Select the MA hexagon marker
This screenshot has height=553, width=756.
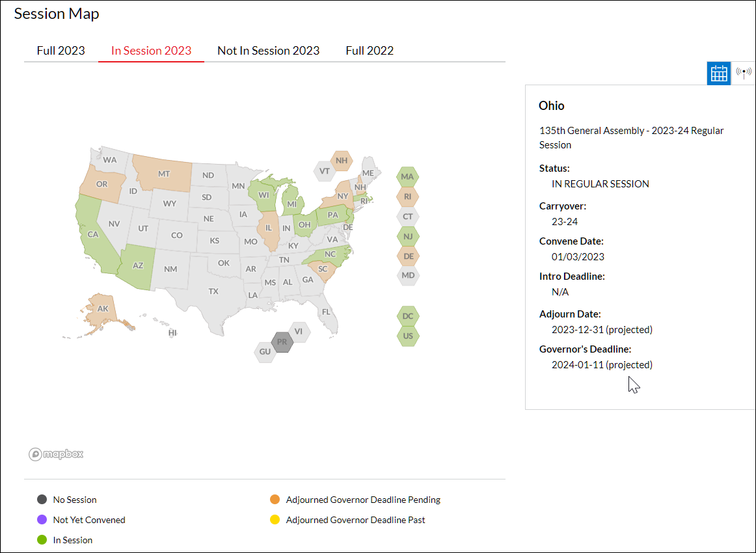(408, 176)
